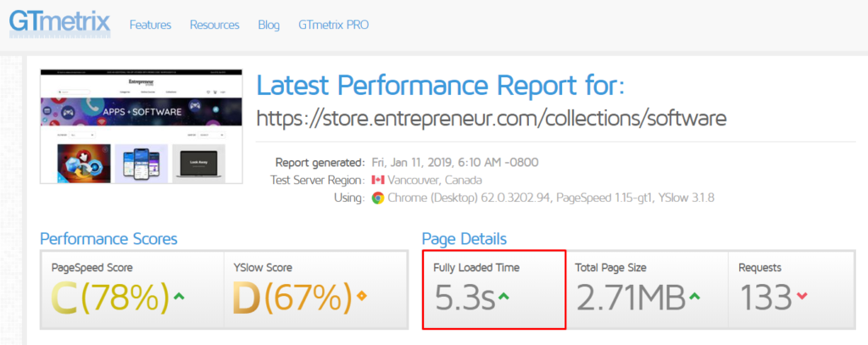This screenshot has width=868, height=345.
Task: Click the Total Page Size label
Action: pos(610,268)
